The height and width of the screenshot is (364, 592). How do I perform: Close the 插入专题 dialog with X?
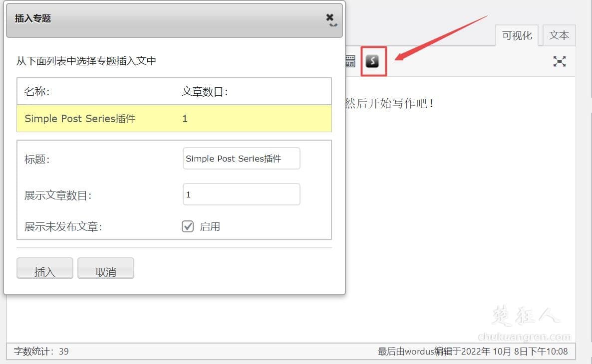coord(329,18)
